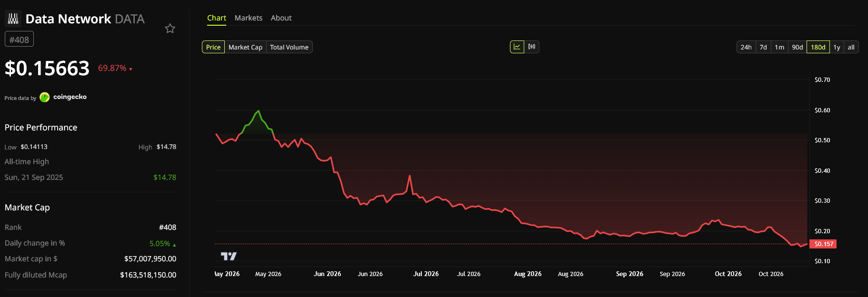Set chart range to 1y
The image size is (868, 297).
click(837, 47)
